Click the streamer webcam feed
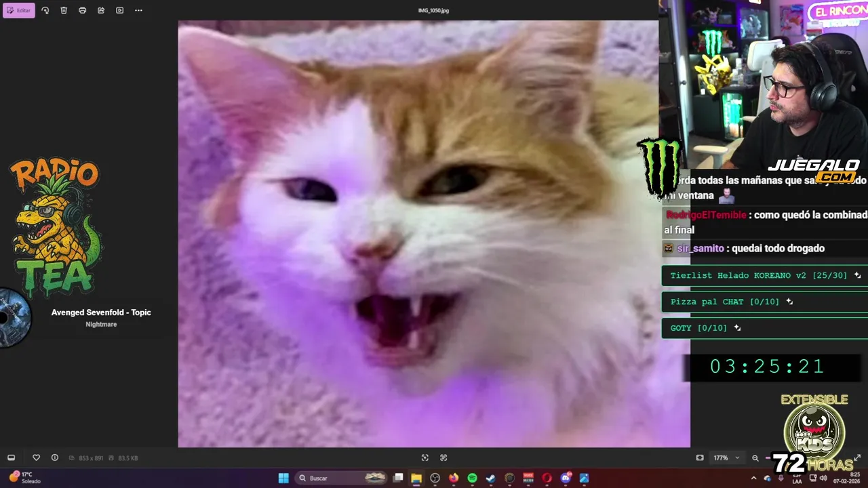The height and width of the screenshot is (488, 868). click(764, 84)
